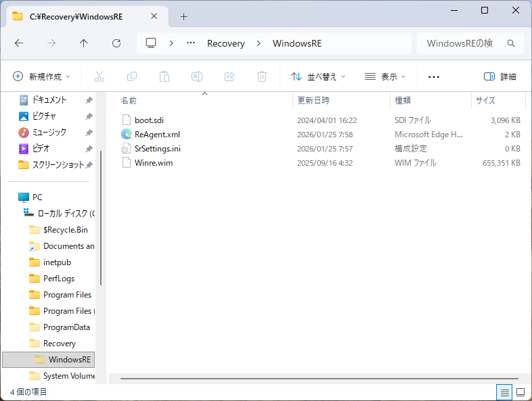Refresh the current folder view
Screen dimensions: 532x401
coord(116,43)
